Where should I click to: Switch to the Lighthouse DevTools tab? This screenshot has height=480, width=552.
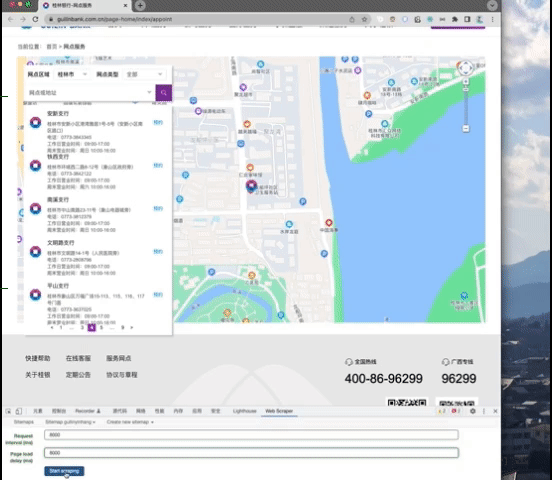pos(244,411)
